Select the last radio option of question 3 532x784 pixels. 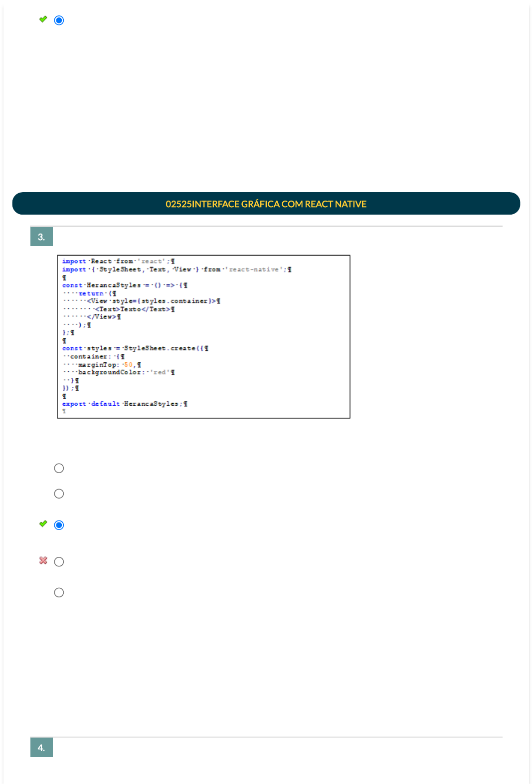pyautogui.click(x=59, y=592)
